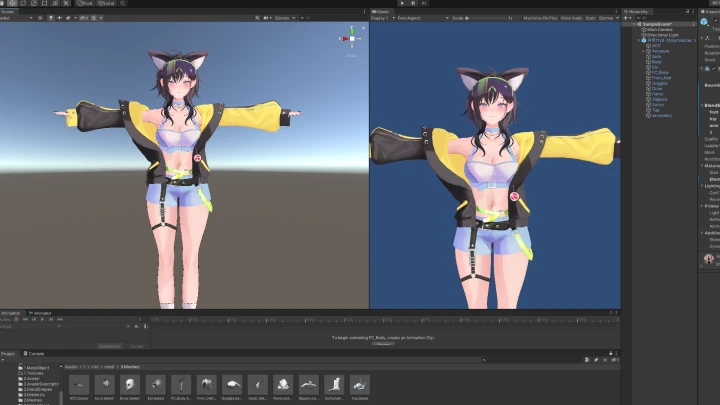
Task: Open the Scene view tools settings icon
Action: [257, 18]
